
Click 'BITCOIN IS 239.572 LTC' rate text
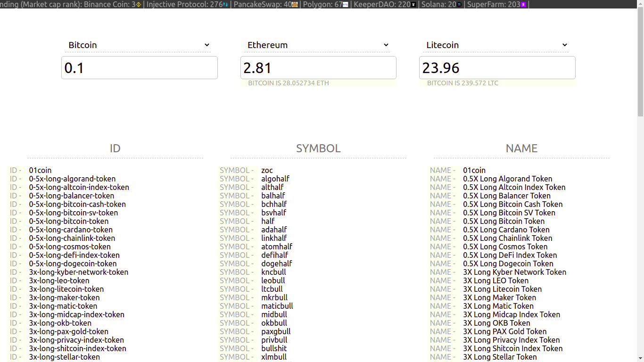click(x=462, y=83)
